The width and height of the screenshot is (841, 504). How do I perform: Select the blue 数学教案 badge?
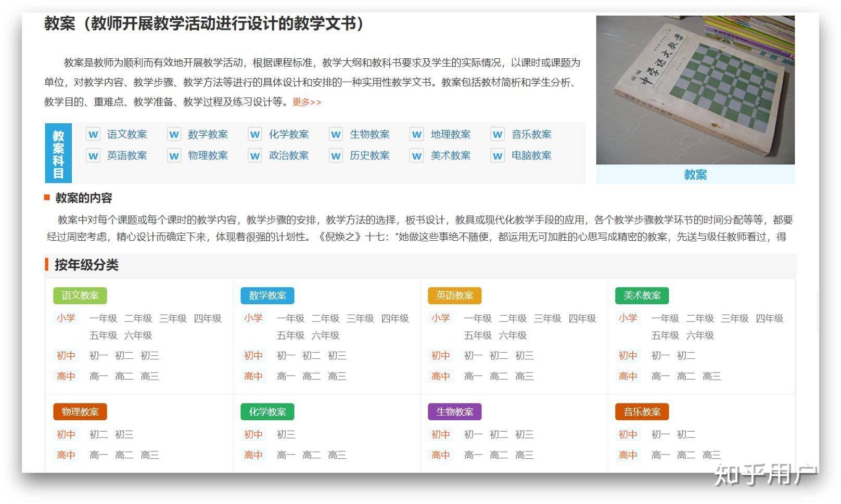267,295
